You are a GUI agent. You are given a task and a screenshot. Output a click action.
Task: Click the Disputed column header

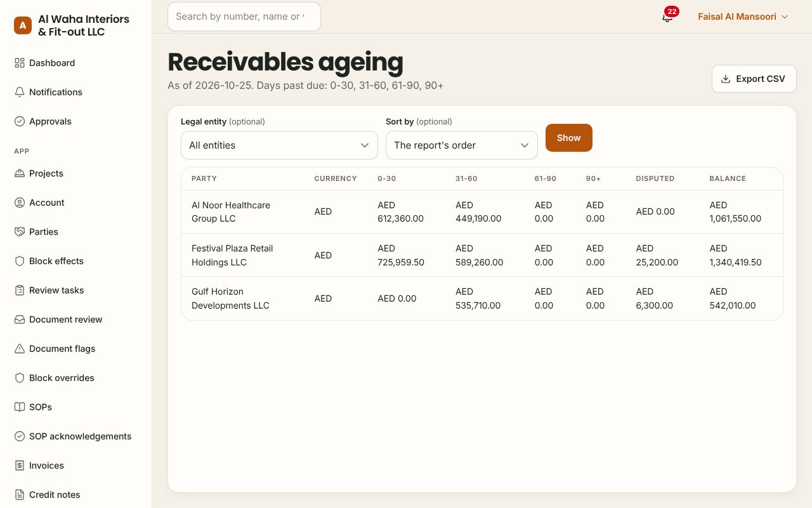[x=655, y=178]
